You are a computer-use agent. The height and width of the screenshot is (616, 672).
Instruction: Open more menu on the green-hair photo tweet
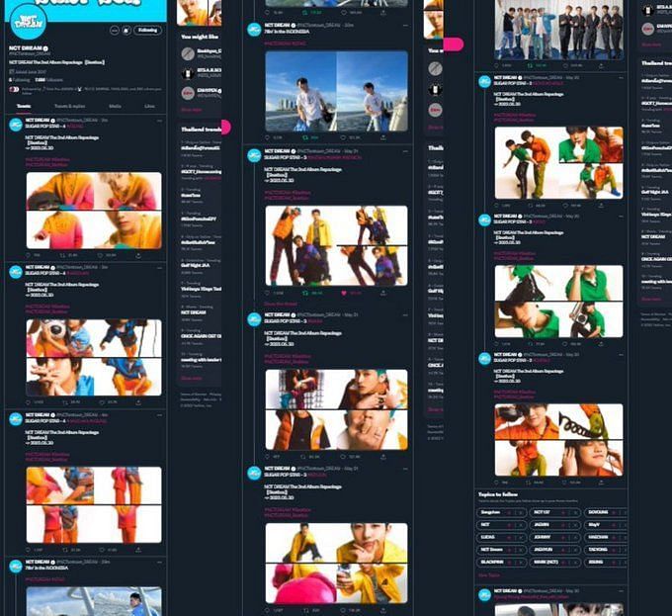[x=405, y=315]
